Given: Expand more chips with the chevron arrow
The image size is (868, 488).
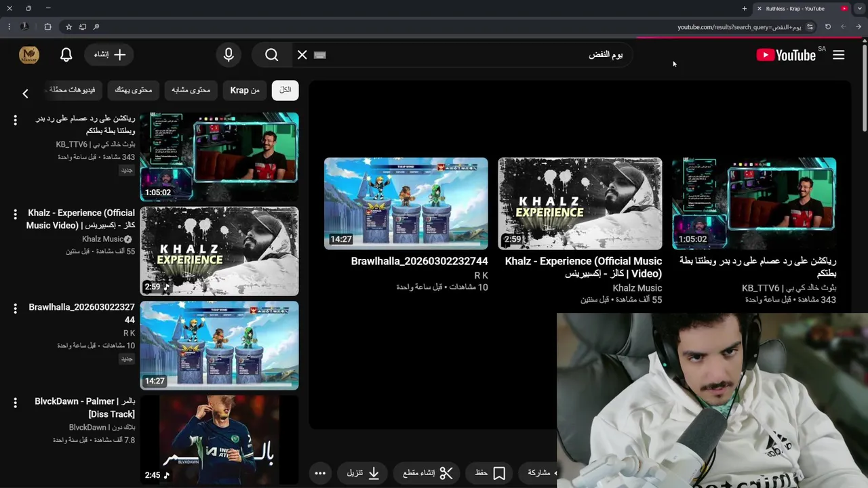Looking at the screenshot, I should [x=25, y=94].
